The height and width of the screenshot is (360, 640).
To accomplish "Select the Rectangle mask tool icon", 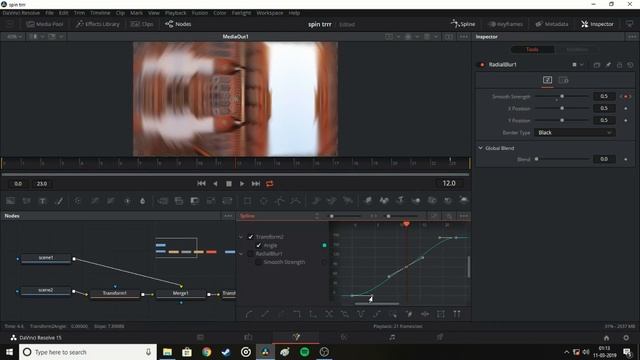I will coord(247,200).
